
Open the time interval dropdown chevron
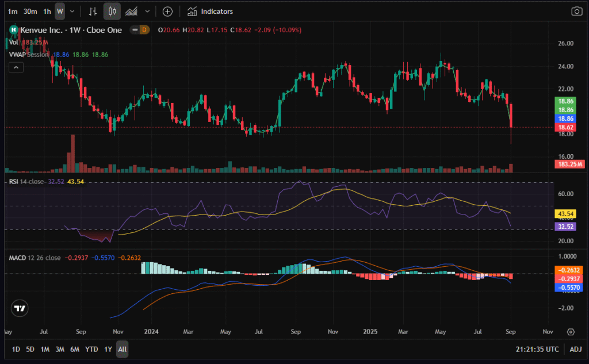[x=72, y=11]
